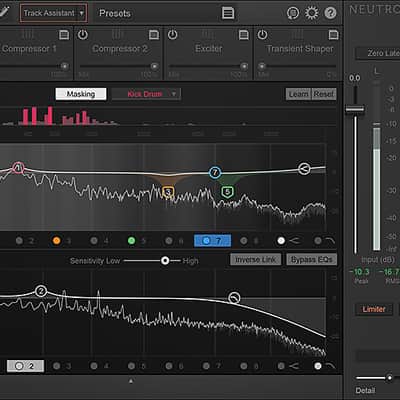Image resolution: width=400 pixels, height=400 pixels.
Task: Select green EQ node 5
Action: 227,192
